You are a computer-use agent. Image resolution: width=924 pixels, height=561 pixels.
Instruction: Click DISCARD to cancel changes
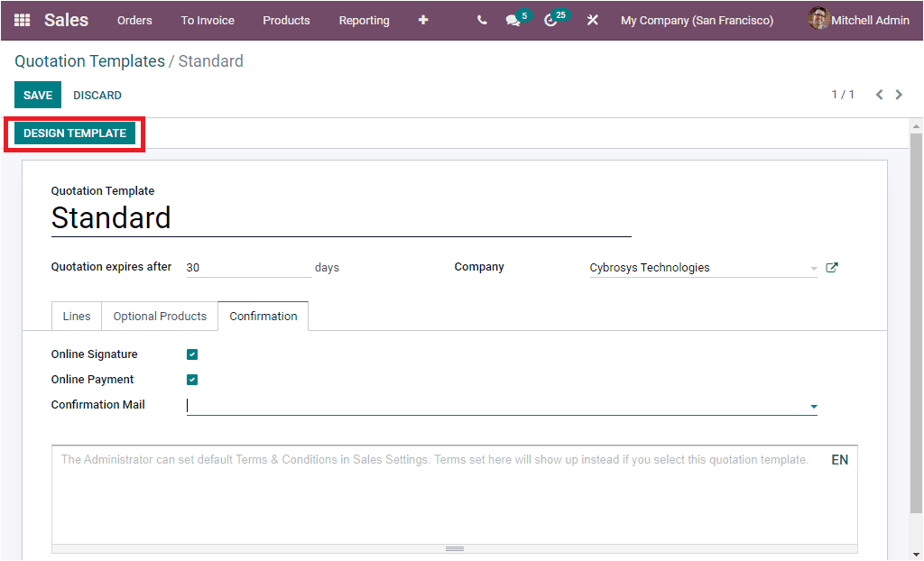click(x=97, y=95)
